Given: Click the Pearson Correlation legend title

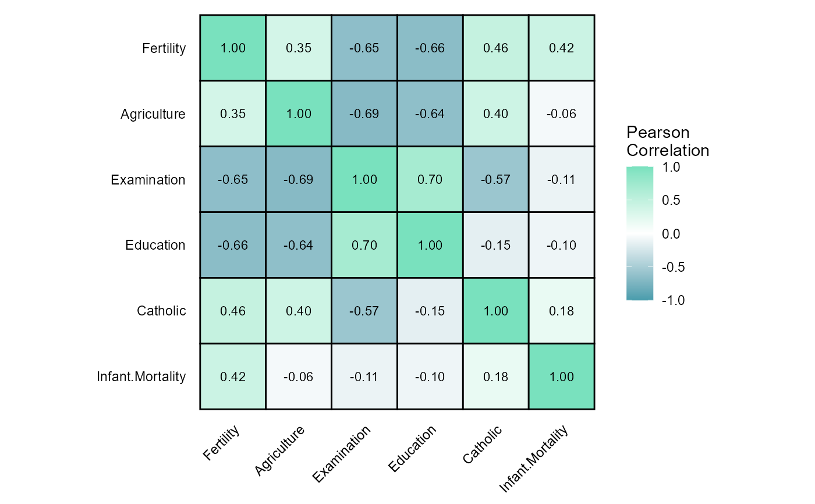Looking at the screenshot, I should point(667,141).
